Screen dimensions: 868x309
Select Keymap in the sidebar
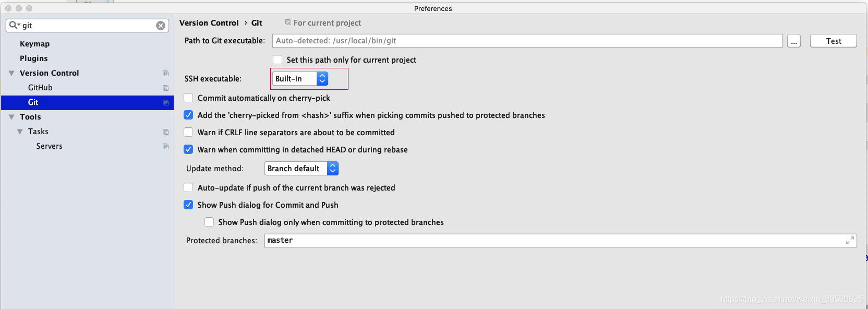pos(34,43)
